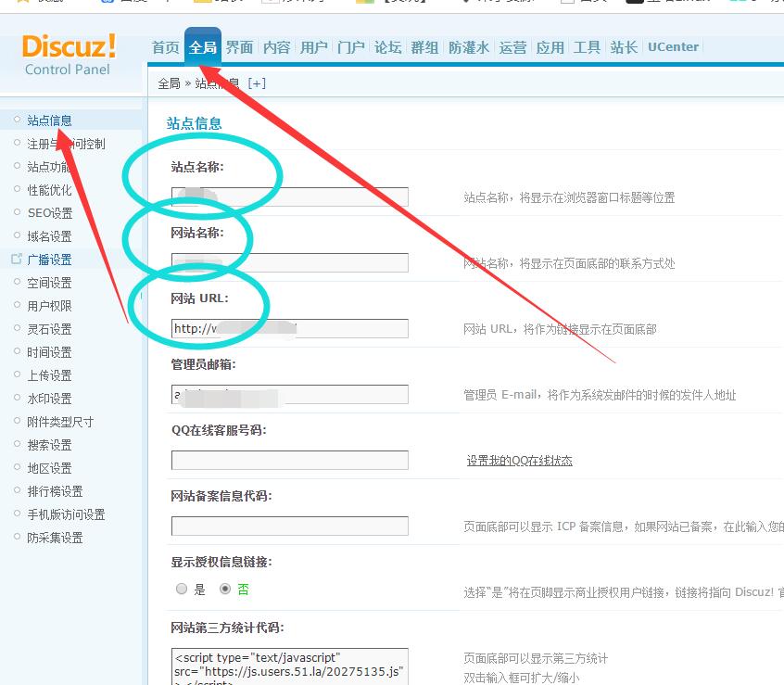Click the 网站第三方统计代码 textarea
The height and width of the screenshot is (685, 784).
tap(289, 666)
